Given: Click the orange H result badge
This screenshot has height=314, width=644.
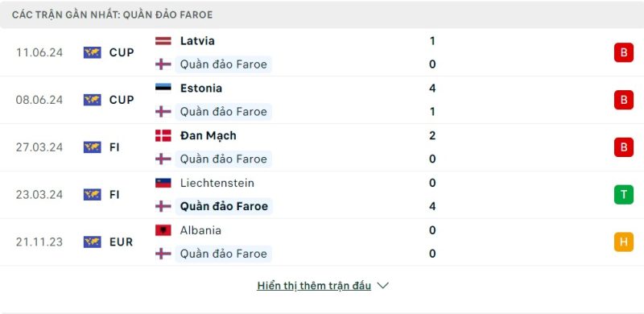Looking at the screenshot, I should 623,242.
